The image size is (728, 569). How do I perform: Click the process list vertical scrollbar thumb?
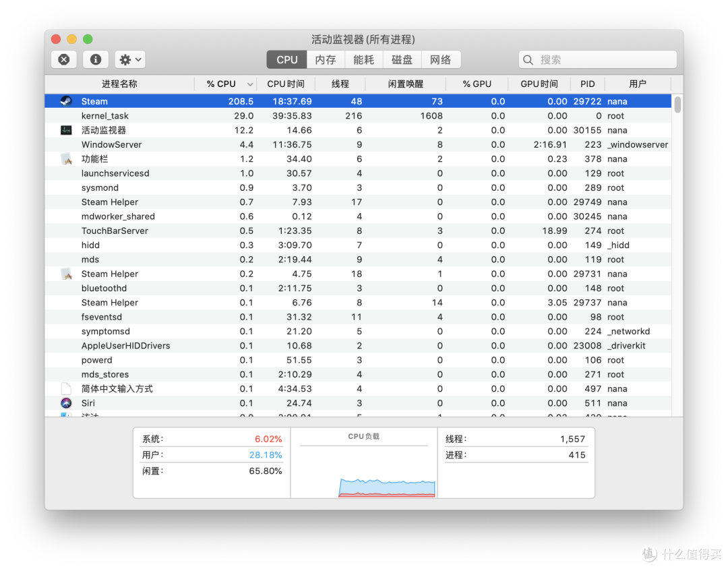(x=678, y=104)
